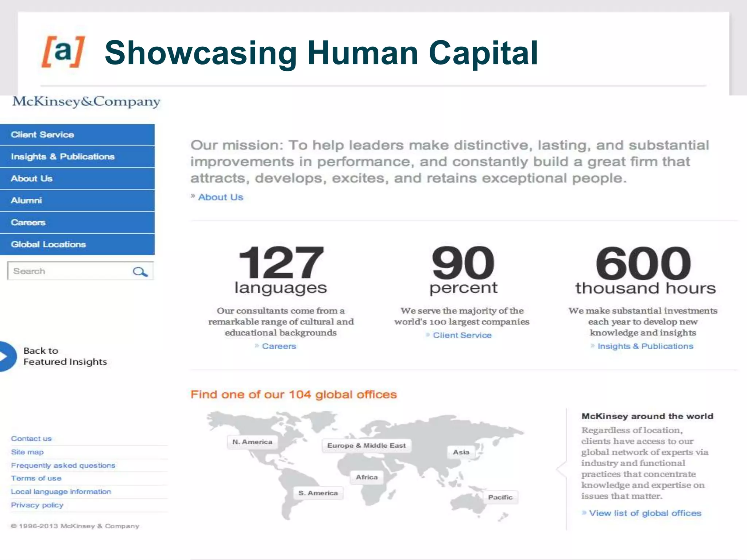This screenshot has height=560, width=747.
Task: Open About Us in blue sidebar
Action: [x=77, y=179]
